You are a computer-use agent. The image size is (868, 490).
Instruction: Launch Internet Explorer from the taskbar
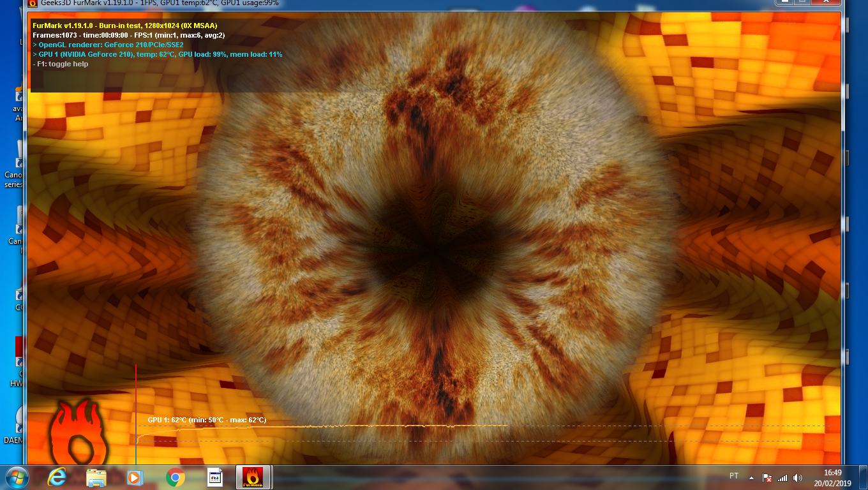click(x=57, y=477)
